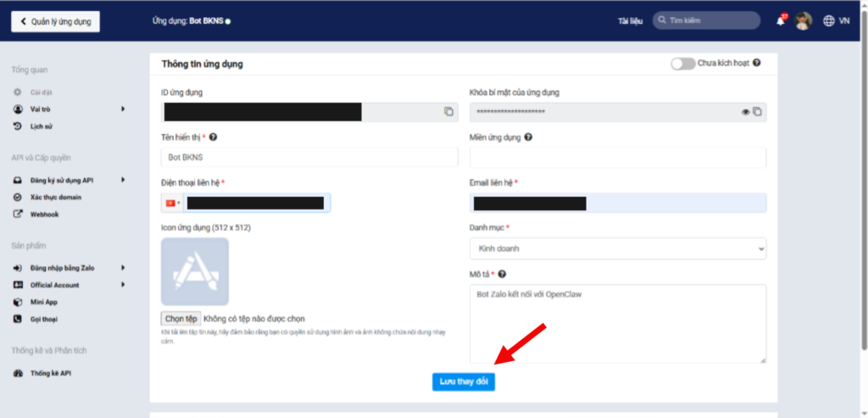Copy the app secret key

coord(757,112)
